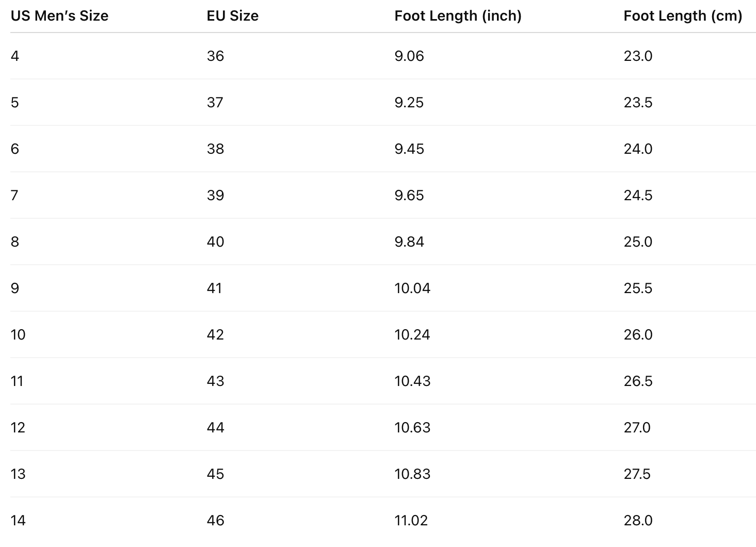Select the 10.04 inch foot length value

(x=412, y=288)
